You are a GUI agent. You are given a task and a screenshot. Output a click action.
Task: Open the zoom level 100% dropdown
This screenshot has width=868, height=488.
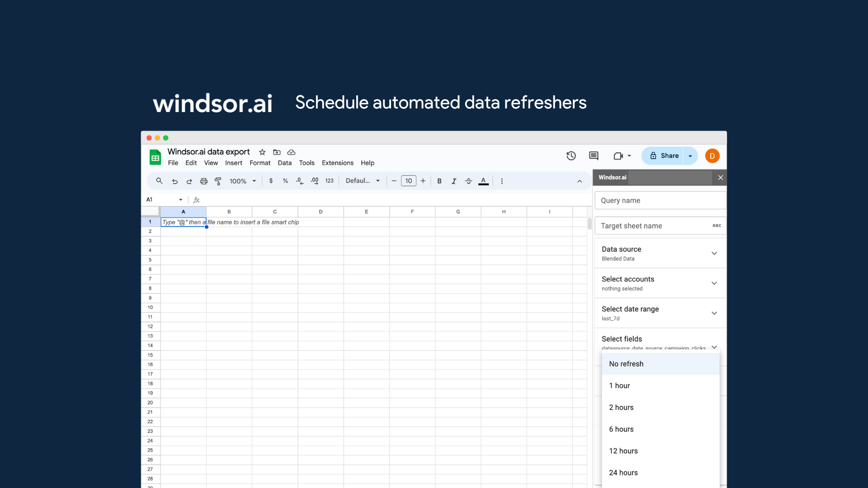[243, 181]
